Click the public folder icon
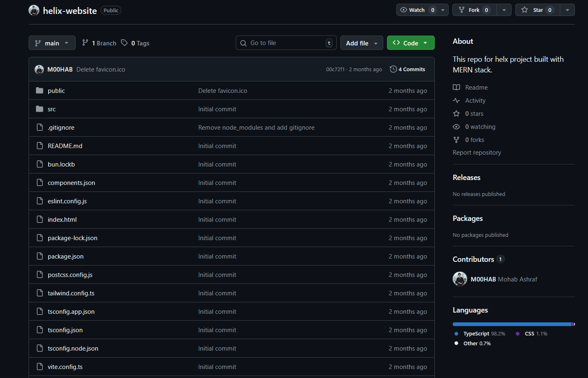 (x=40, y=90)
